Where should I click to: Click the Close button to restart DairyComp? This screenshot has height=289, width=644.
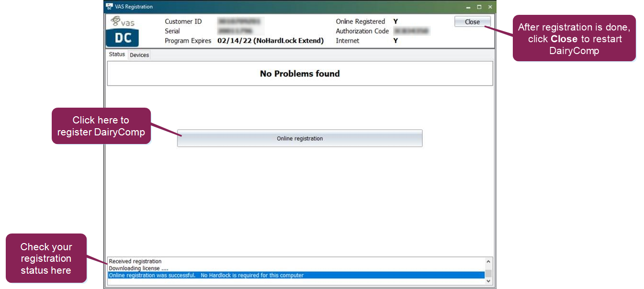pyautogui.click(x=472, y=22)
